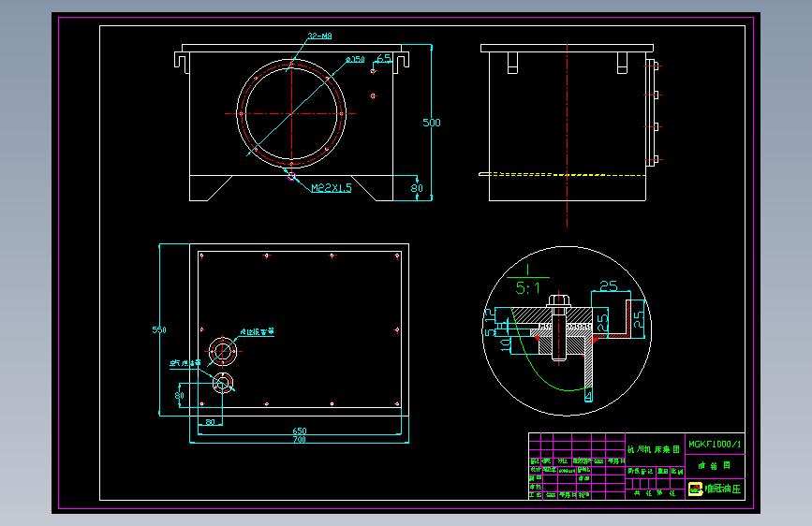Click the 10 dimension in the detail view
Image resolution: width=812 pixels, height=526 pixels.
click(506, 344)
